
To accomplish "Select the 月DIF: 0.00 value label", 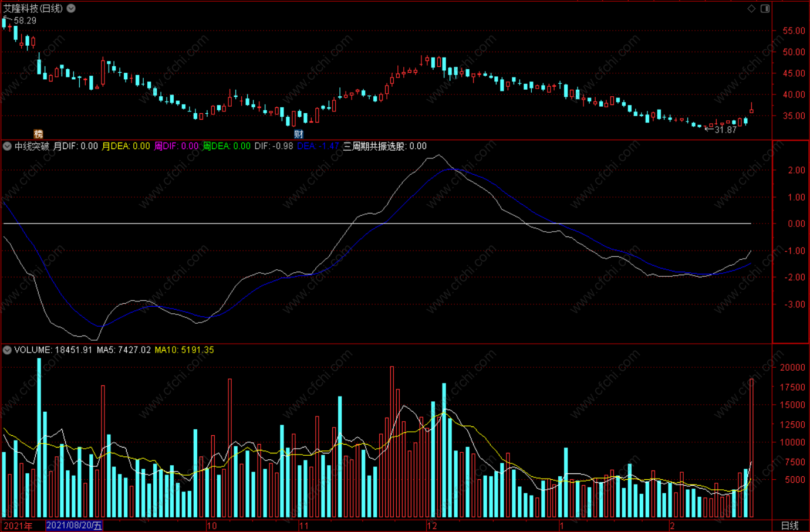I will (x=76, y=146).
